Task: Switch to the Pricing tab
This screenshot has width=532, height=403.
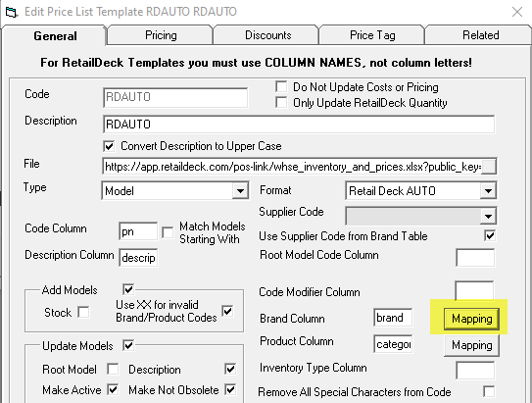Action: coord(161,35)
